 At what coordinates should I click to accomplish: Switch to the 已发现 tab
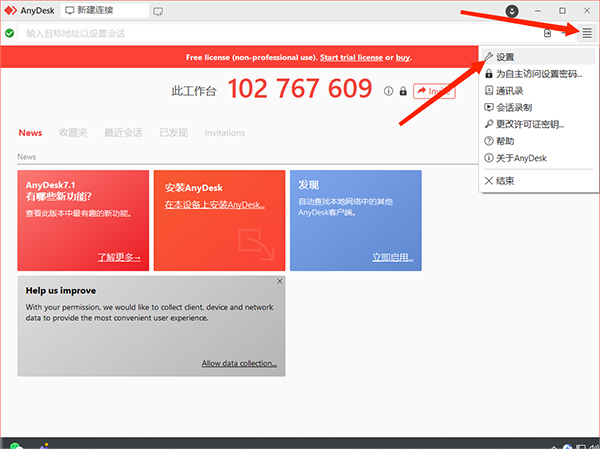(x=174, y=133)
